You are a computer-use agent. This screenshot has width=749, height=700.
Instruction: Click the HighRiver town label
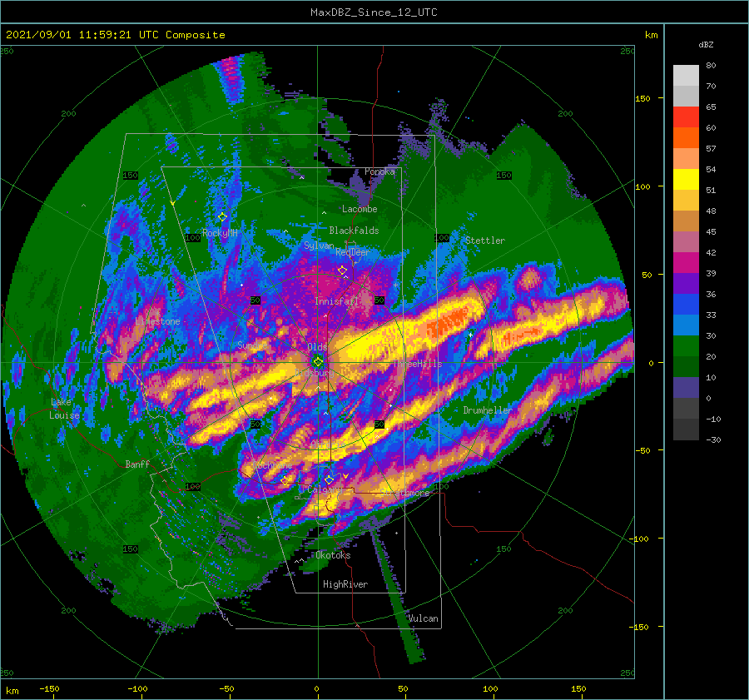(x=345, y=584)
